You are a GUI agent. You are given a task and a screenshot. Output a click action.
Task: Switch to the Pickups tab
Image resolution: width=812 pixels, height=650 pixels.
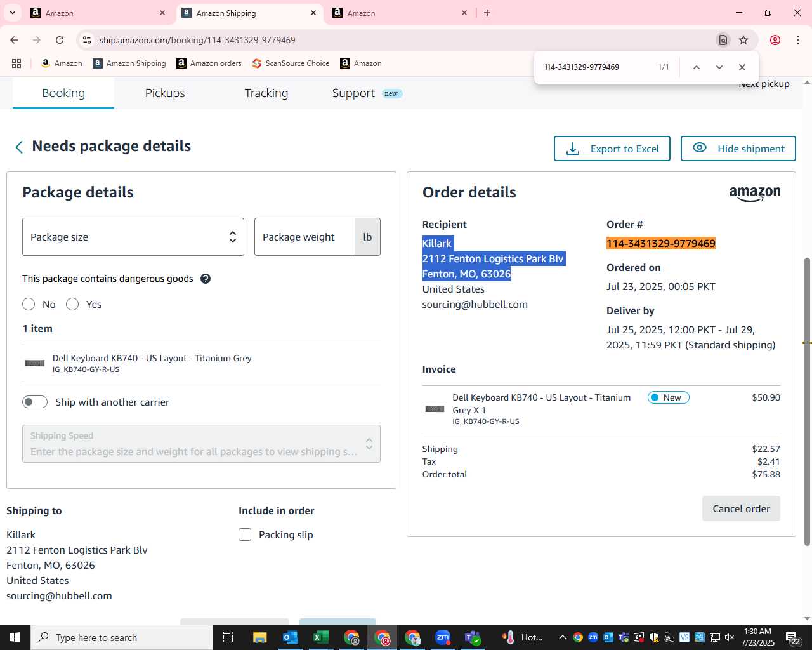[165, 93]
